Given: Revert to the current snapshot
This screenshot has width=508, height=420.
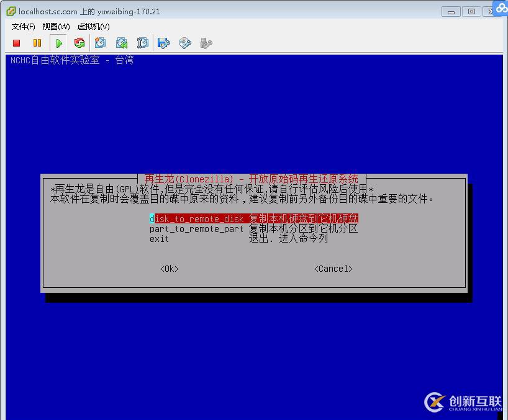Looking at the screenshot, I should (x=122, y=43).
